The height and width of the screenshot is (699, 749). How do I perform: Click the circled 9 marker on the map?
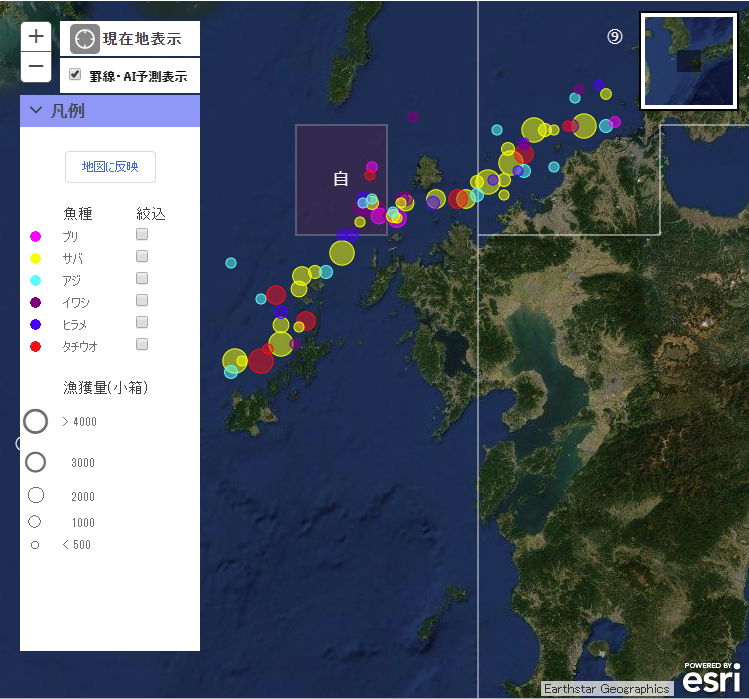(x=615, y=37)
